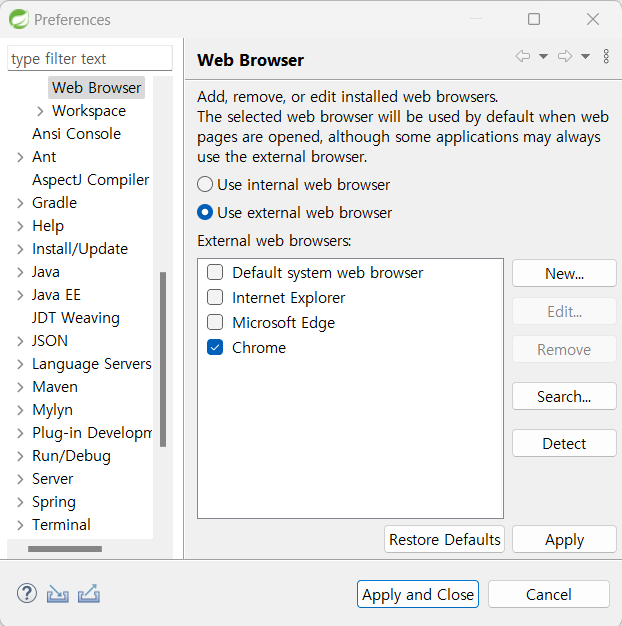Click the tree's vertical scrollbar thumb
622x626 pixels.
(x=163, y=359)
